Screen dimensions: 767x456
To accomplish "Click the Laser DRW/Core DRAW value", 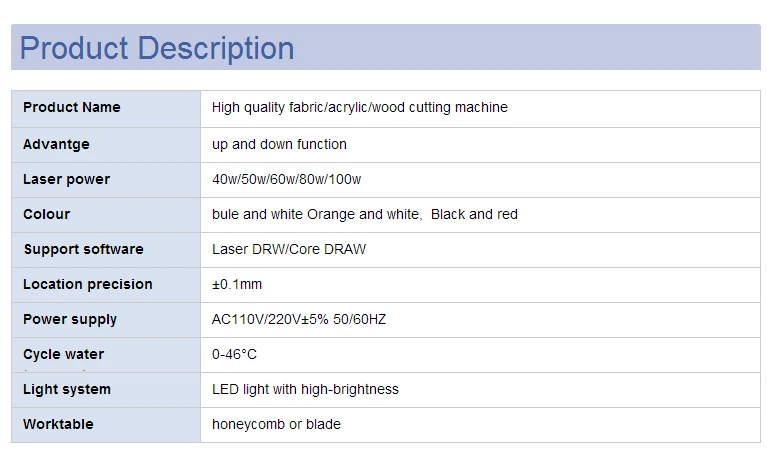I will coord(289,250).
